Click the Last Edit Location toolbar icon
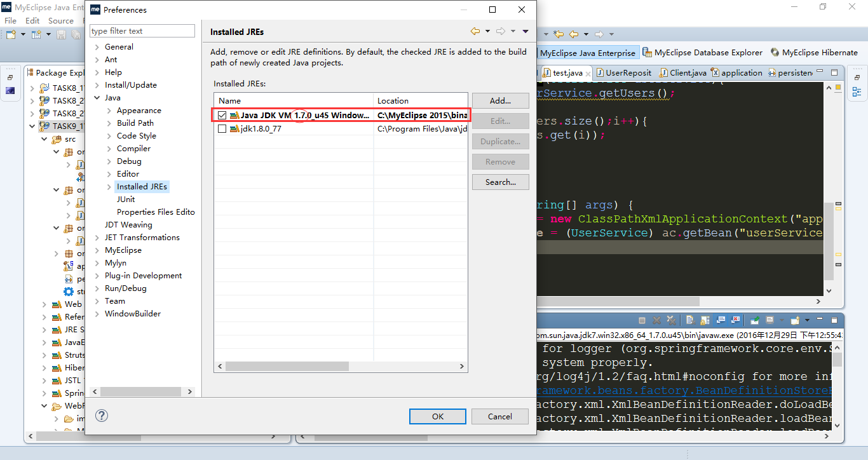Screen dimensions: 868x460 (x=559, y=34)
